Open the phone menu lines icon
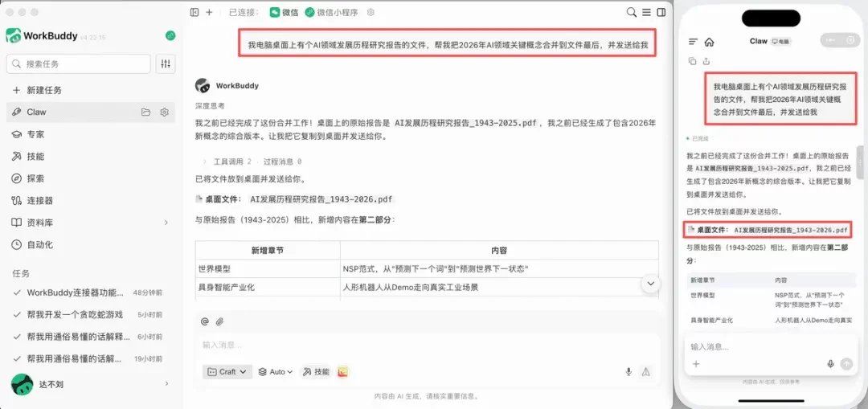868x409 pixels. pos(693,42)
